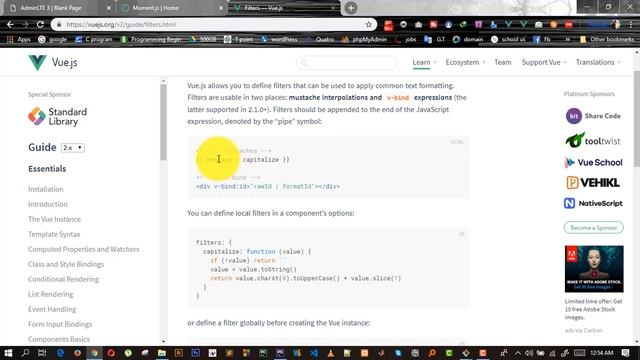Open Conditional Rendering page
Viewport: 640px width, 360px height.
tap(63, 279)
